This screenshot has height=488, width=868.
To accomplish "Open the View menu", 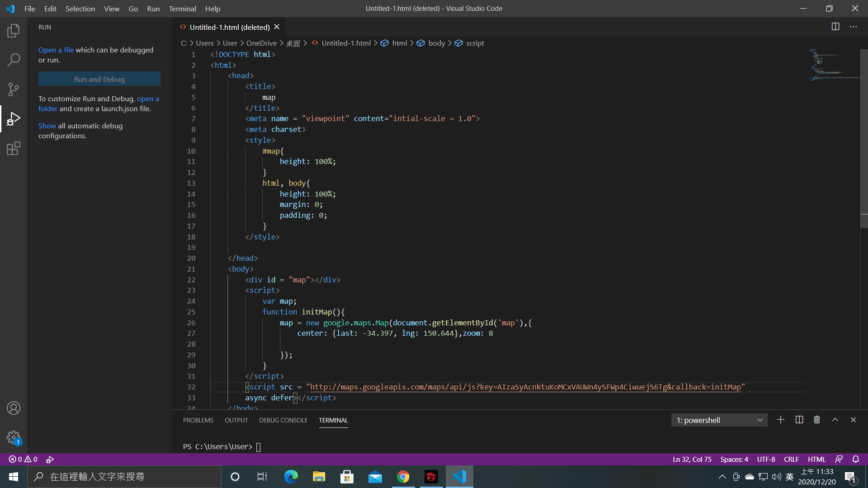I will click(112, 9).
